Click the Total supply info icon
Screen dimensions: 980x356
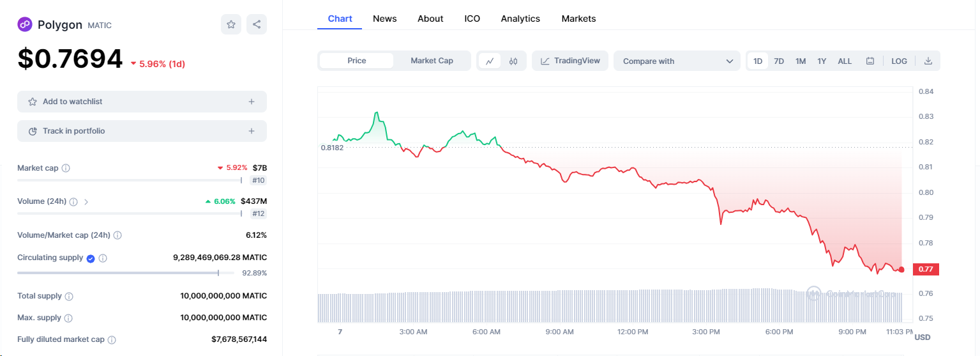pos(69,297)
